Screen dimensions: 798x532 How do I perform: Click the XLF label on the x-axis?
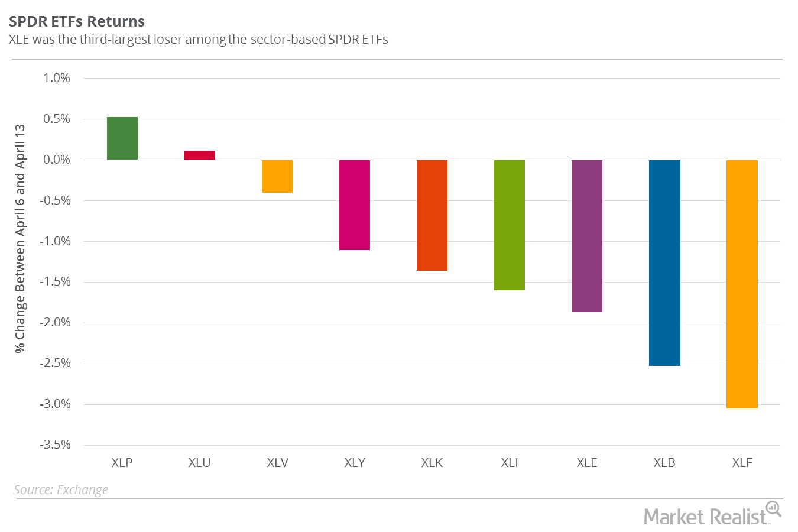(742, 463)
